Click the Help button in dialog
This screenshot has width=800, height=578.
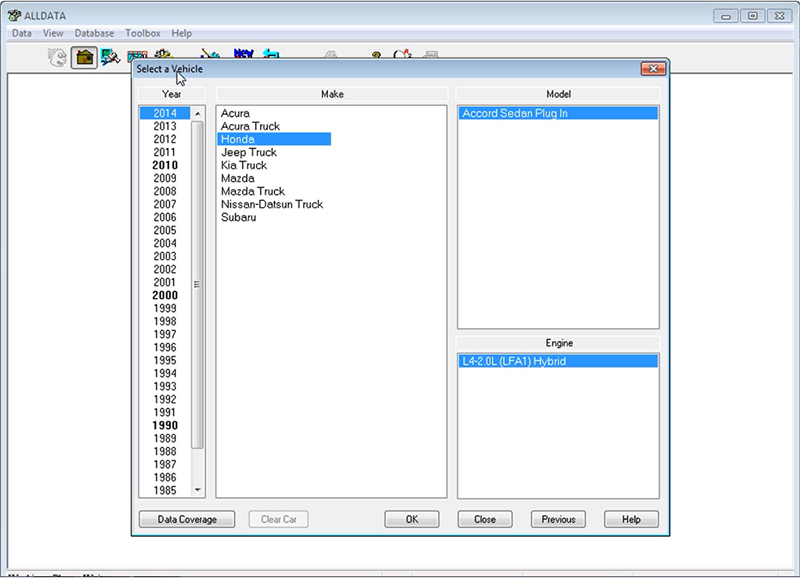631,519
